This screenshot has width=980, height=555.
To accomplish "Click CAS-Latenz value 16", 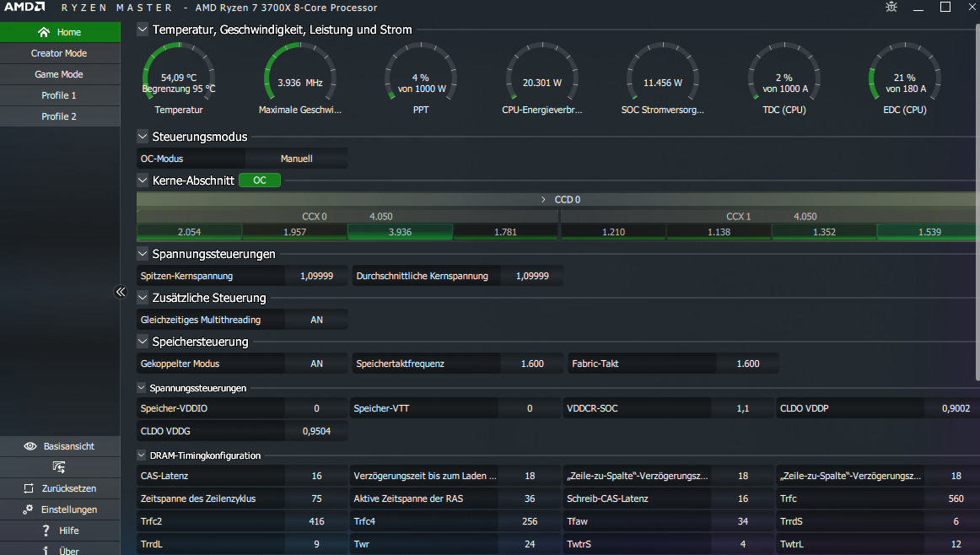I will point(316,476).
